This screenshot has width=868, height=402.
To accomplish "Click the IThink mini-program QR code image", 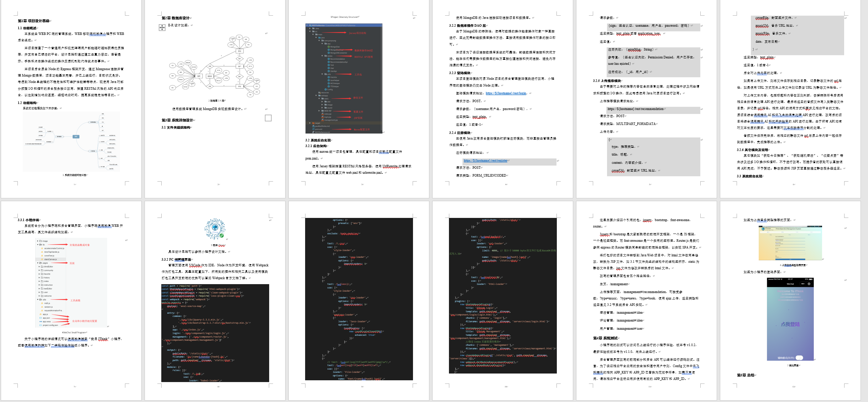I will coord(215,229).
